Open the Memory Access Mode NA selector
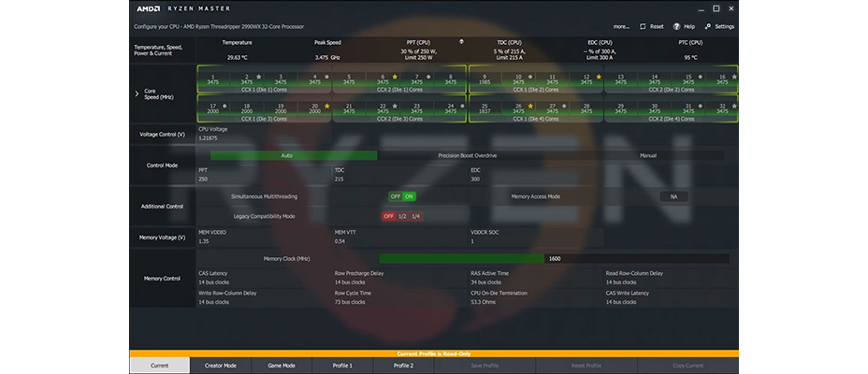868x374 pixels. pyautogui.click(x=673, y=196)
